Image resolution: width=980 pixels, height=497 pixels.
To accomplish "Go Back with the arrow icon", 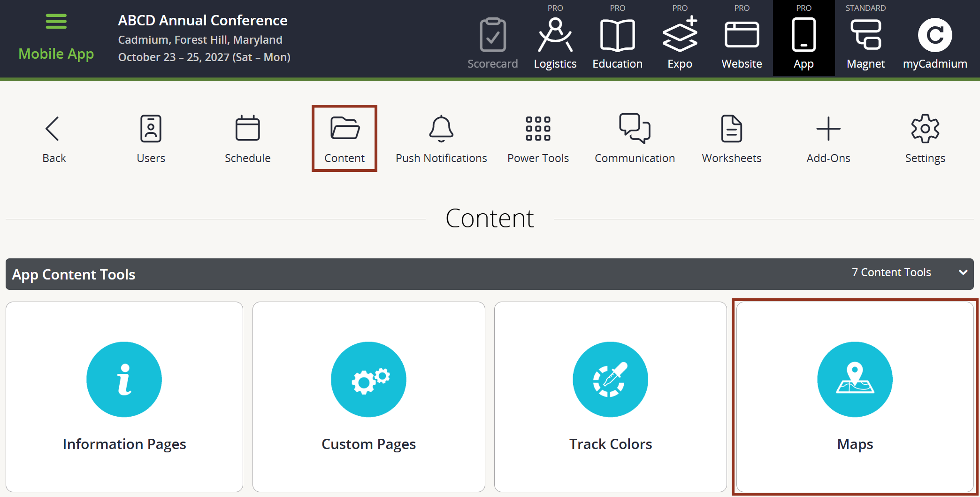I will coord(54,139).
